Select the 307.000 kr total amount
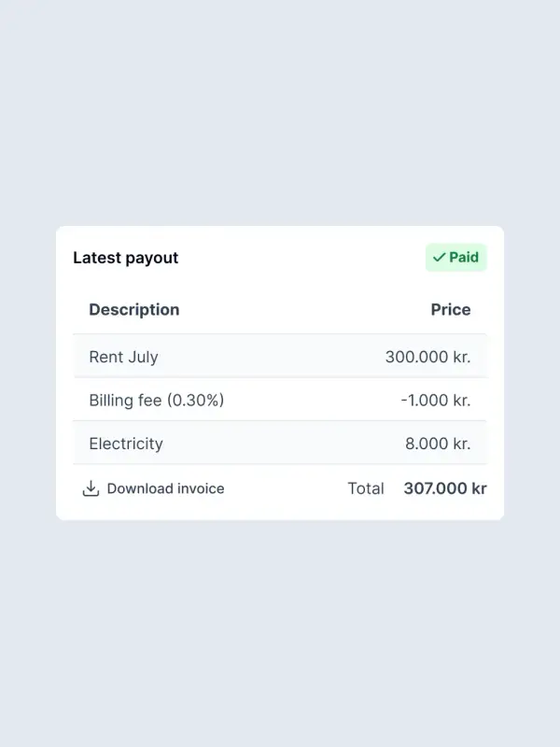Viewport: 560px width, 747px height. pyautogui.click(x=444, y=488)
